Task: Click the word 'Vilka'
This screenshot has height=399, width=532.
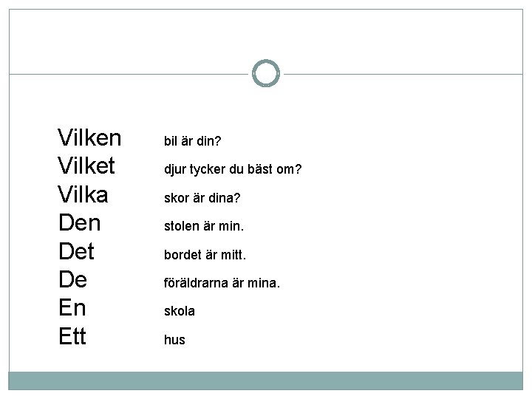Action: pos(83,194)
